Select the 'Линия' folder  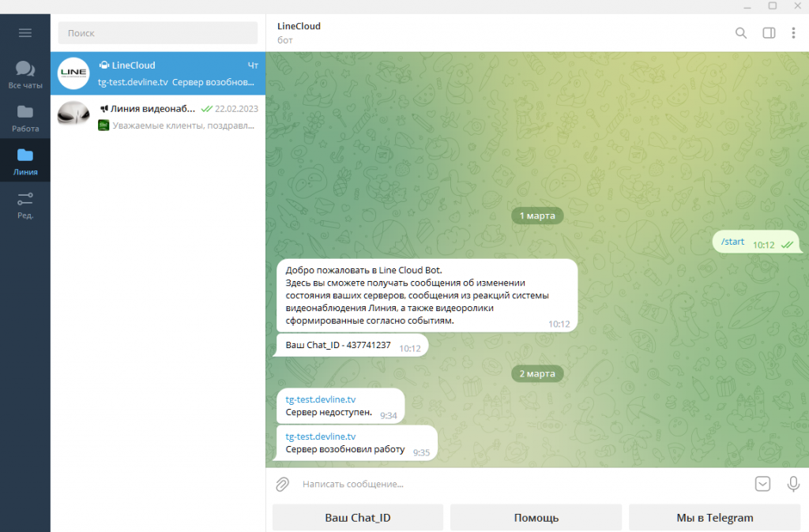[24, 161]
